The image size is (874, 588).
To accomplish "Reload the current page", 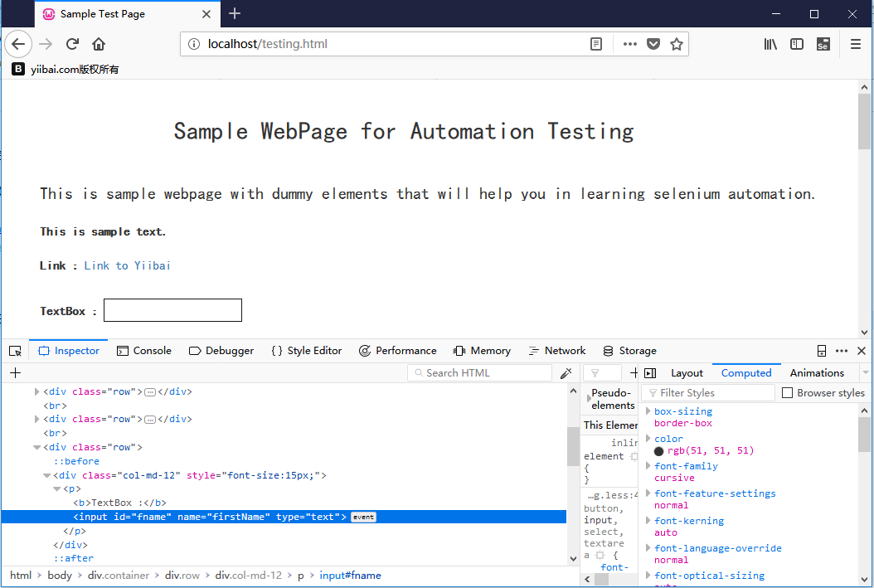I will pyautogui.click(x=72, y=44).
